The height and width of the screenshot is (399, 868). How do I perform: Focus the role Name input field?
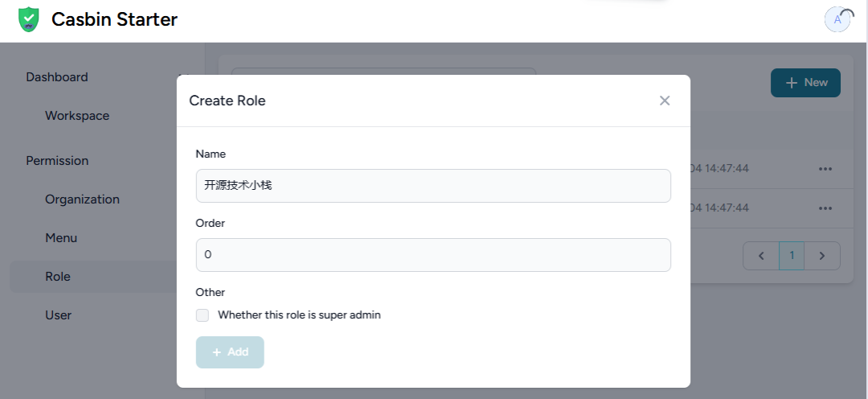[433, 186]
